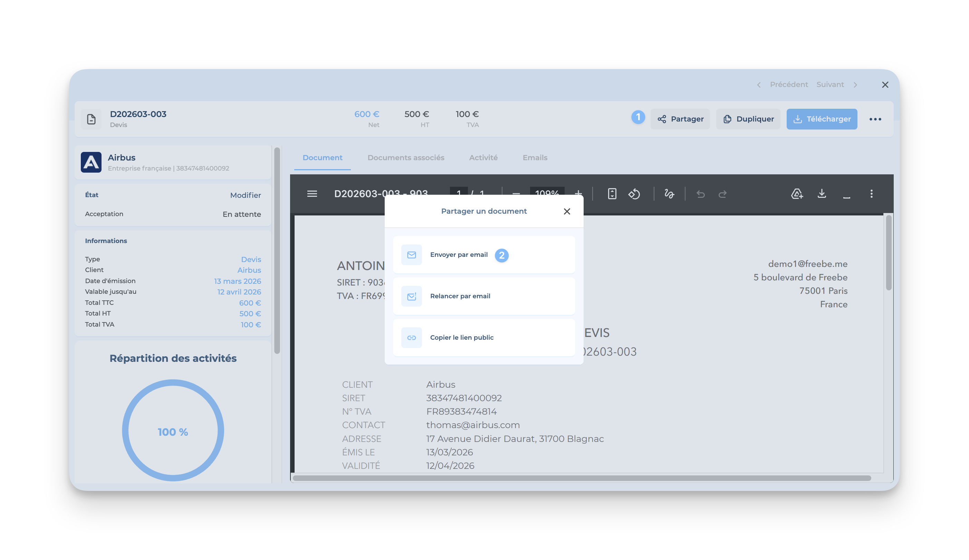Viewport: 969px width, 560px height.
Task: Click the undo arrow in PDF toolbar
Action: [700, 194]
